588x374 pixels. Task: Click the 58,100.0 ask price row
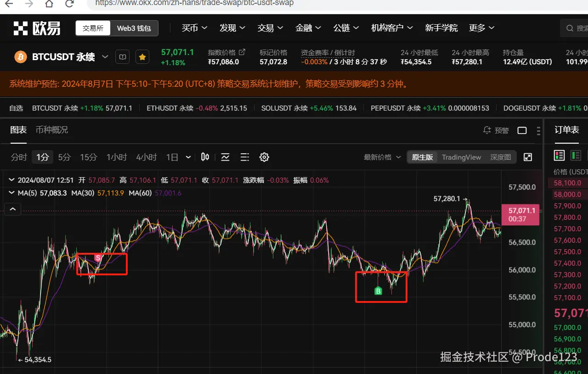click(568, 183)
